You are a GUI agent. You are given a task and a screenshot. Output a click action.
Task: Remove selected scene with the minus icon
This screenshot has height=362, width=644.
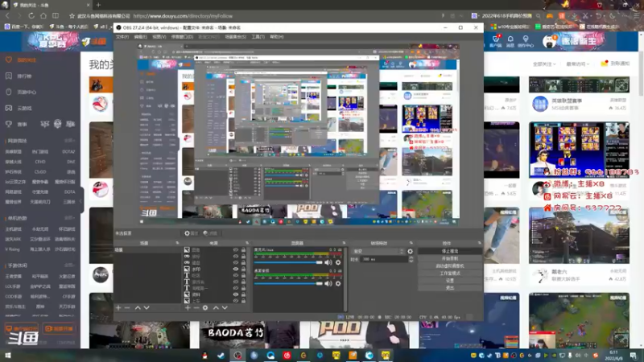127,307
